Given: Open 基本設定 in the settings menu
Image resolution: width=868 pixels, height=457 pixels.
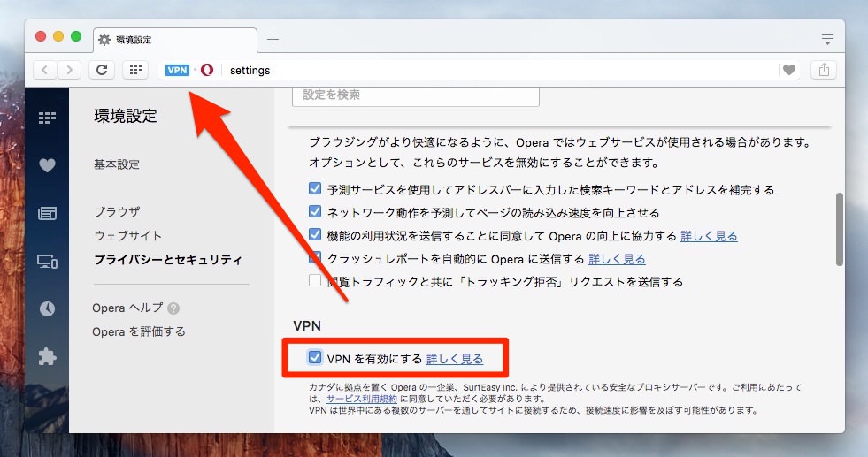Looking at the screenshot, I should (117, 164).
